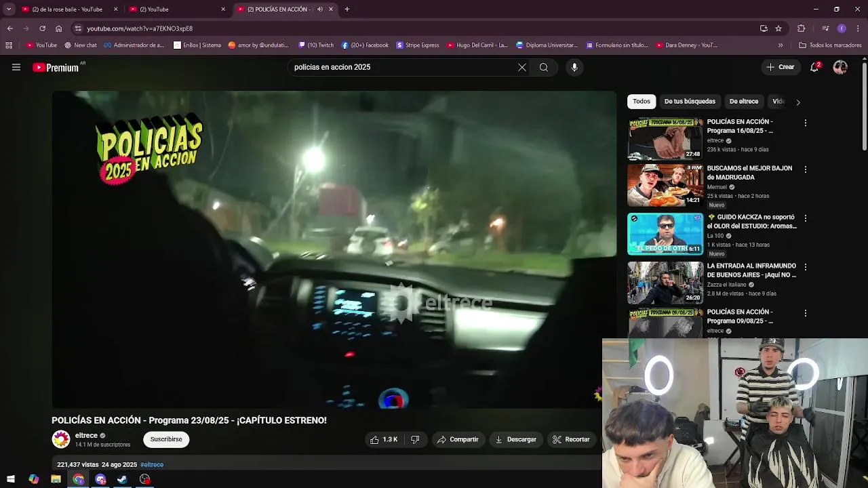Open options menu for Programa 16/08/25 video
Image resolution: width=868 pixels, height=488 pixels.
tap(806, 123)
